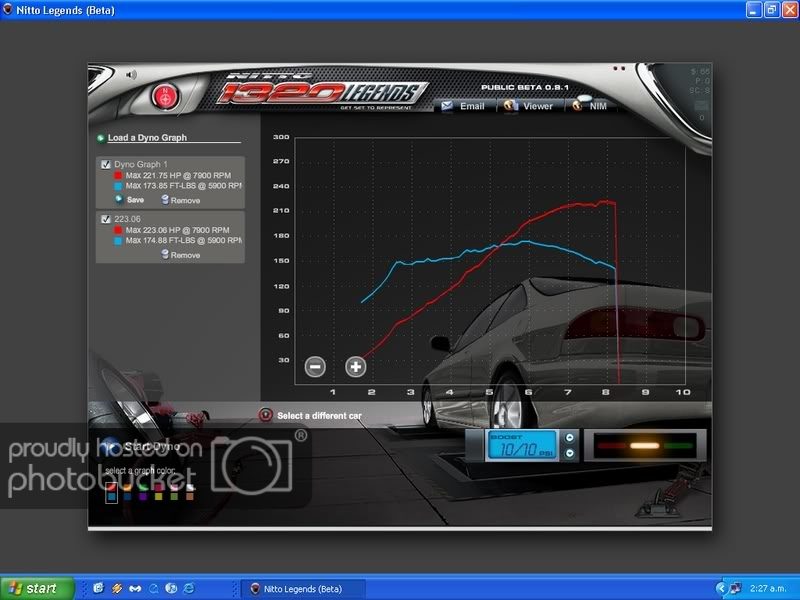This screenshot has width=800, height=600.
Task: Uncheck the Dyno Graph 1 checkbox
Action: pyautogui.click(x=106, y=164)
